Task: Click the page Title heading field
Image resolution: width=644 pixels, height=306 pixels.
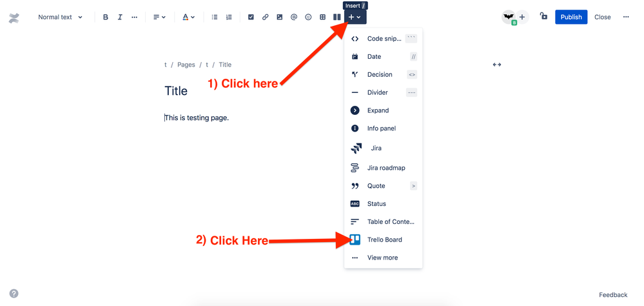Action: click(x=176, y=91)
